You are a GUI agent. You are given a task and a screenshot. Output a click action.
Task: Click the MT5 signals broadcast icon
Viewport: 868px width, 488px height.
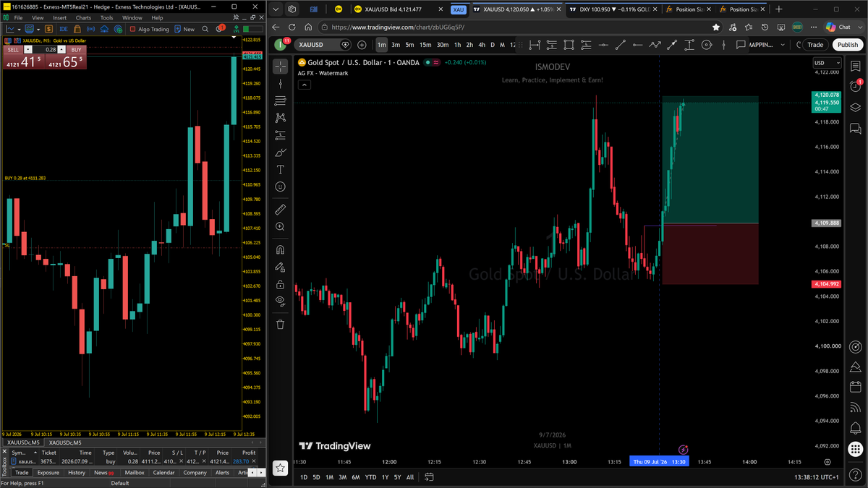[x=90, y=29]
